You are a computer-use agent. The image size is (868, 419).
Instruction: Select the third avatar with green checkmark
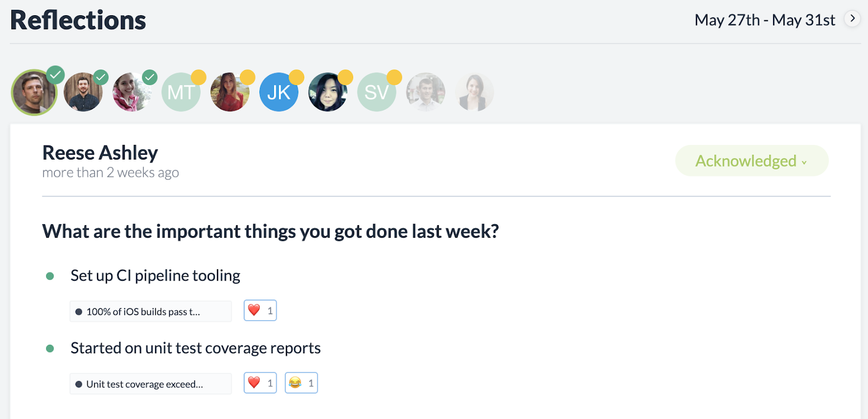point(132,92)
